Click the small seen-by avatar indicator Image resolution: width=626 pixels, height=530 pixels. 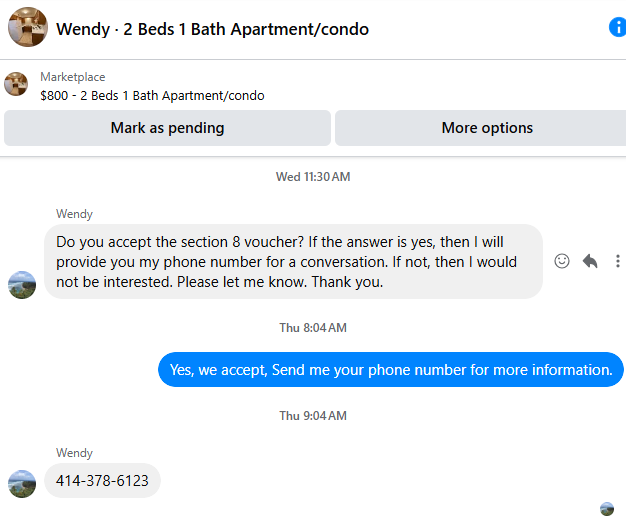[607, 509]
